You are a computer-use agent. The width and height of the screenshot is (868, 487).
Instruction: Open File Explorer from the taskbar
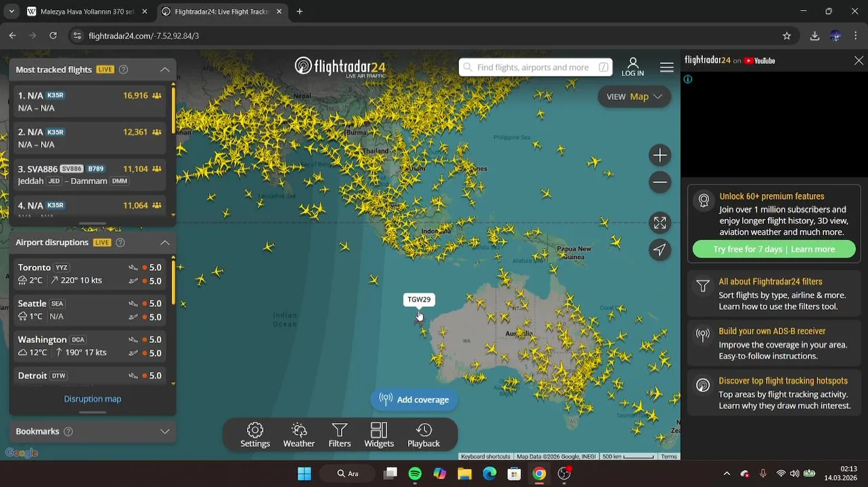pos(464,473)
